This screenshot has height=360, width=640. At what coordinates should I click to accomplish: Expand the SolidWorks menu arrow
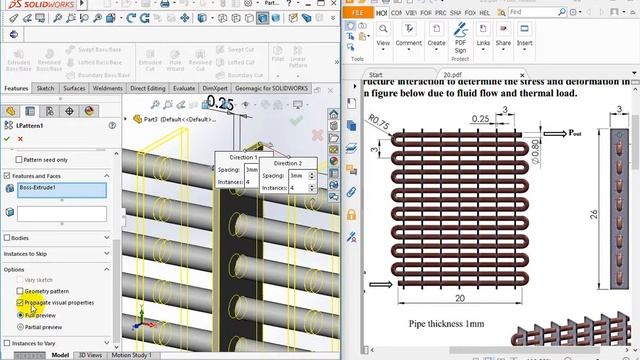click(82, 4)
